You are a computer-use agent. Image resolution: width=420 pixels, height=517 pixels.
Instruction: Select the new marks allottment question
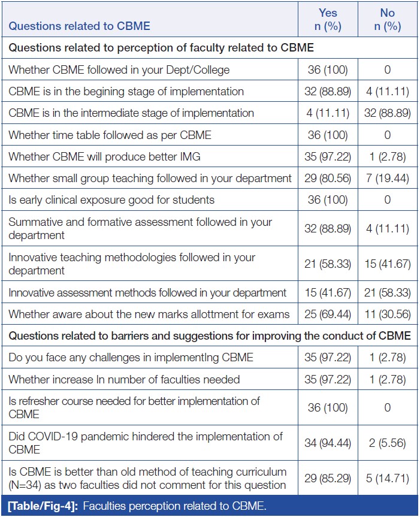pos(149,314)
